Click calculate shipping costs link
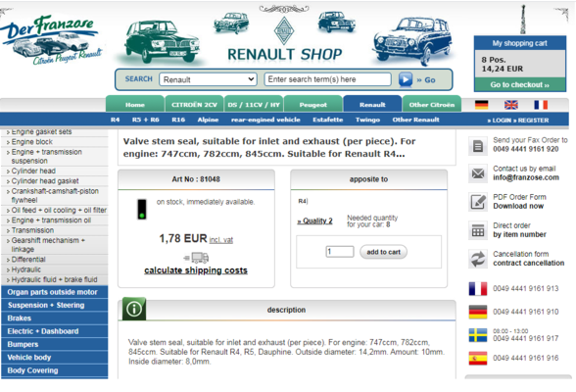 click(x=196, y=270)
